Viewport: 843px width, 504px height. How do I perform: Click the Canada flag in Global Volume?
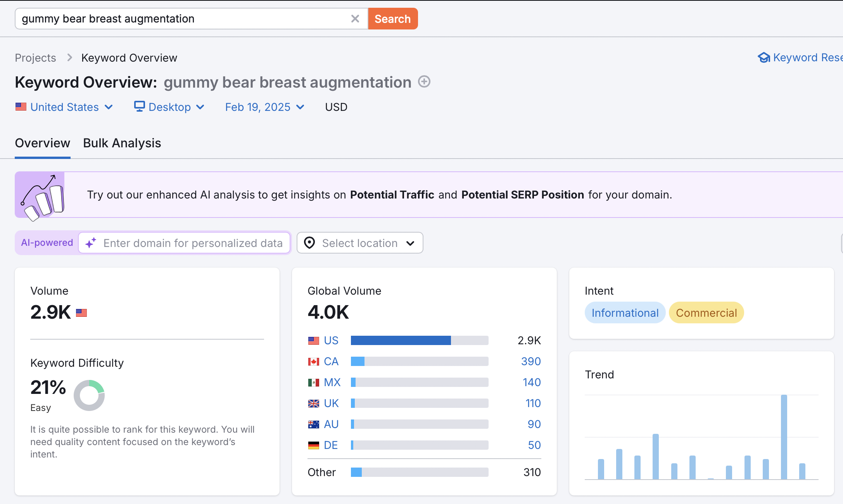pyautogui.click(x=313, y=361)
